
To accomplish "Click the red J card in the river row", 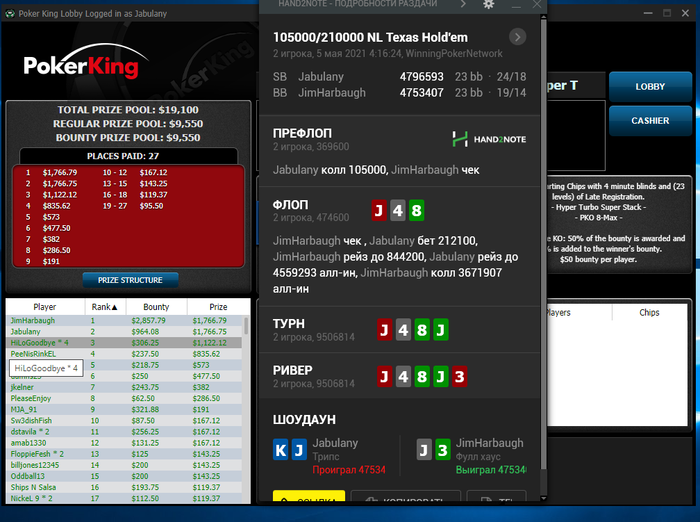I will 384,377.
